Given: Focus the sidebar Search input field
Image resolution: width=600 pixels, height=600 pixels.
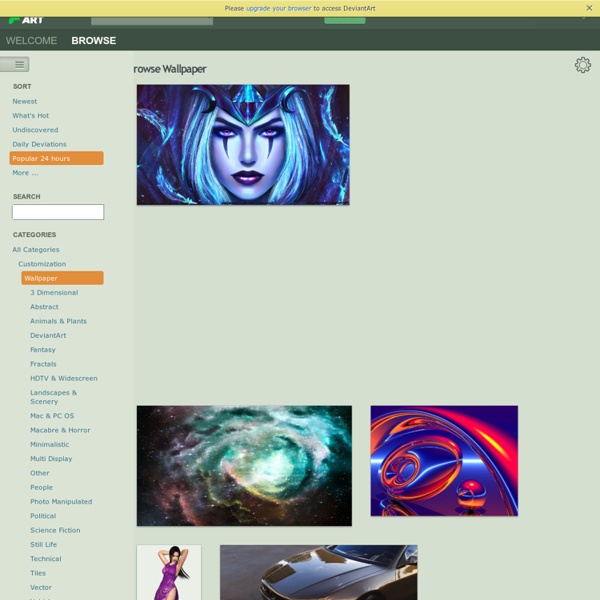Looking at the screenshot, I should [x=58, y=212].
